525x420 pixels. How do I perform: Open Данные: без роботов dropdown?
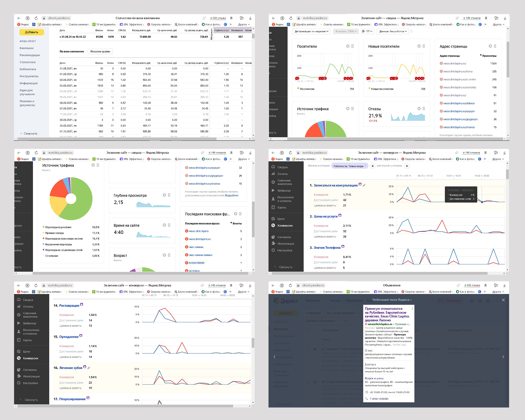[393, 31]
